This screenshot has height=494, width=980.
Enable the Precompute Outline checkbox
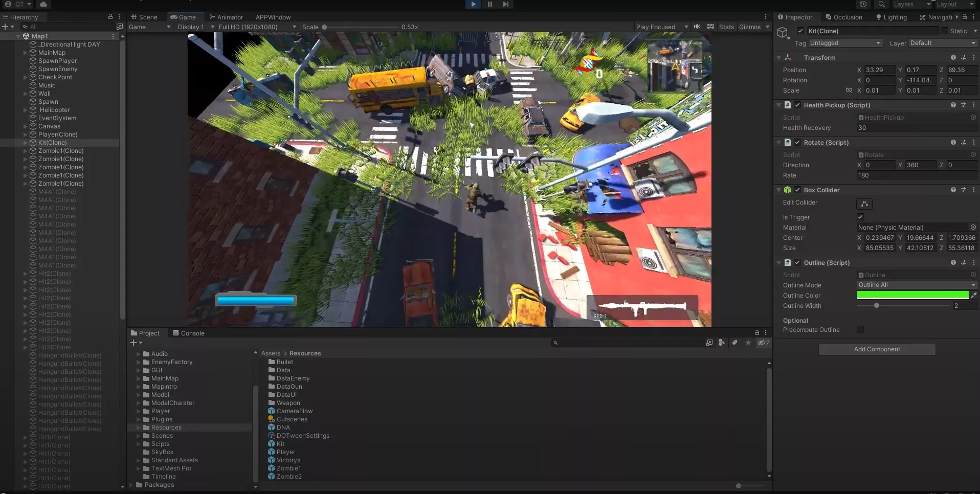point(860,329)
